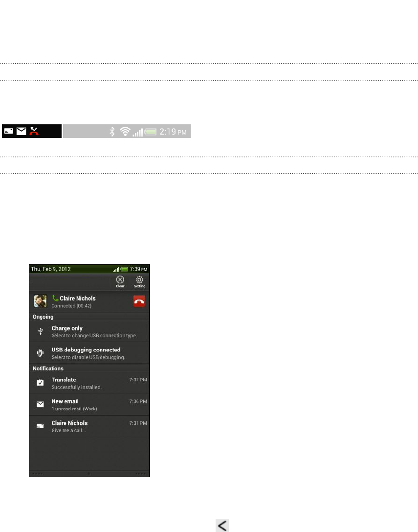Open Claire Nichols 'Give me a call' message
418x532 pixels.
(89, 426)
